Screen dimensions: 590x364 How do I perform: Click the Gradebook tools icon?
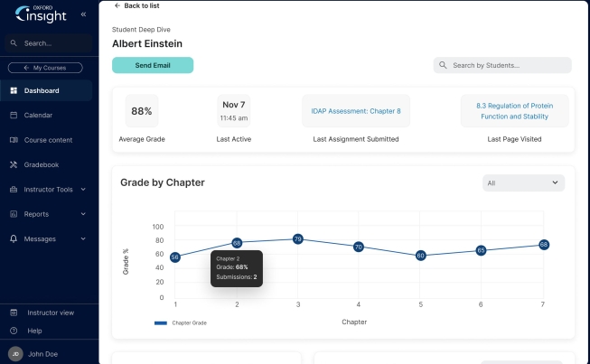click(x=14, y=164)
